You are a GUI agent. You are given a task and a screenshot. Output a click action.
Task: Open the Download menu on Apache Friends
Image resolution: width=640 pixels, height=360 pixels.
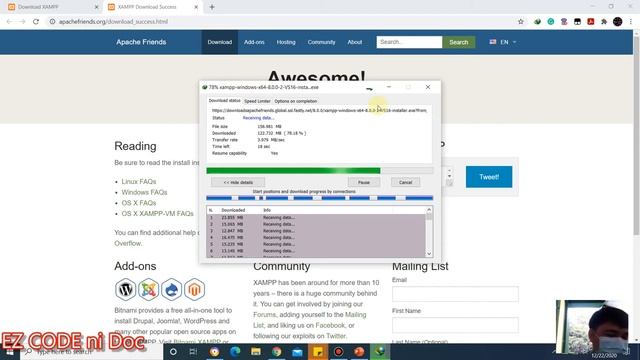[220, 42]
